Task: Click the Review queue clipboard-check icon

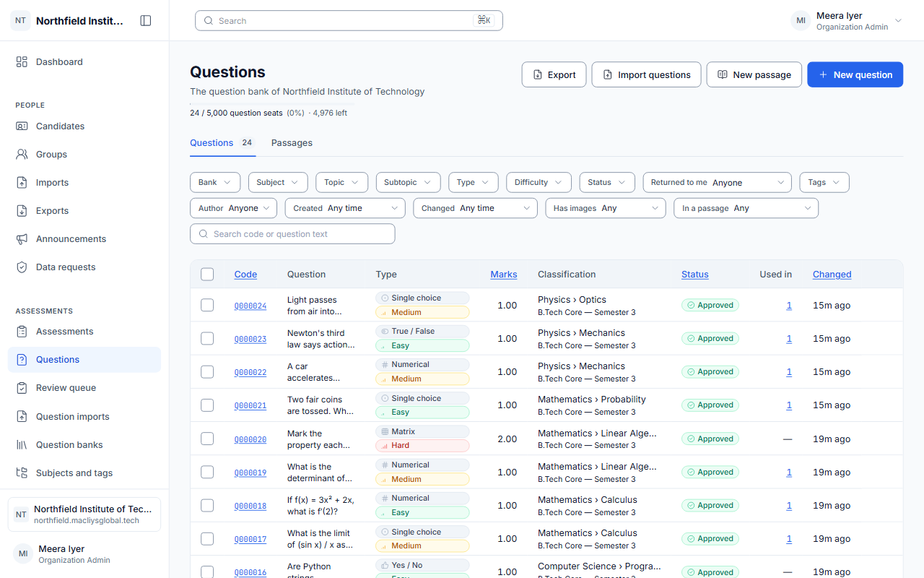Action: pyautogui.click(x=22, y=388)
